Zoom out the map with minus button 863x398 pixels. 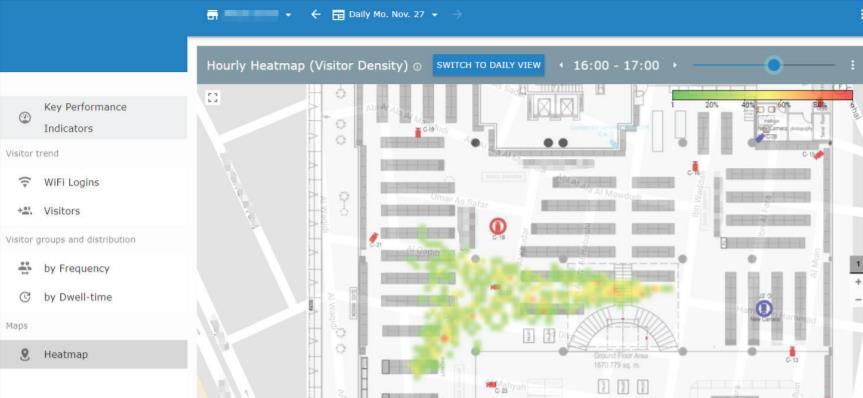(x=857, y=299)
